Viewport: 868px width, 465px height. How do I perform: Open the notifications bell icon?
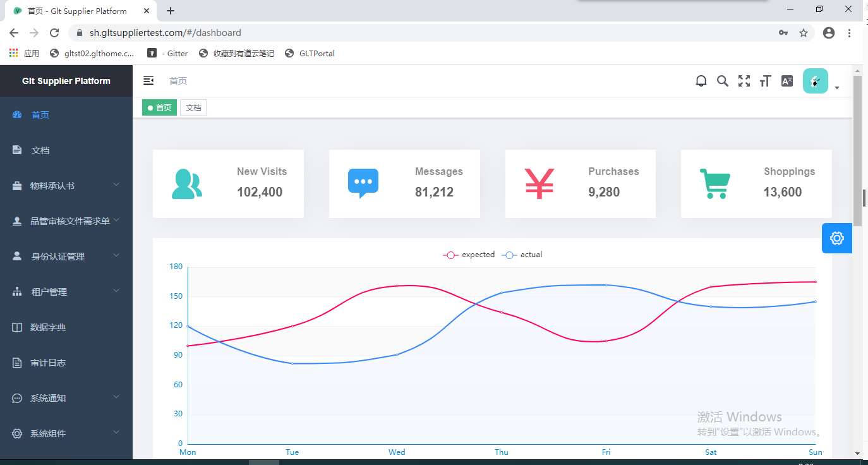coord(701,81)
